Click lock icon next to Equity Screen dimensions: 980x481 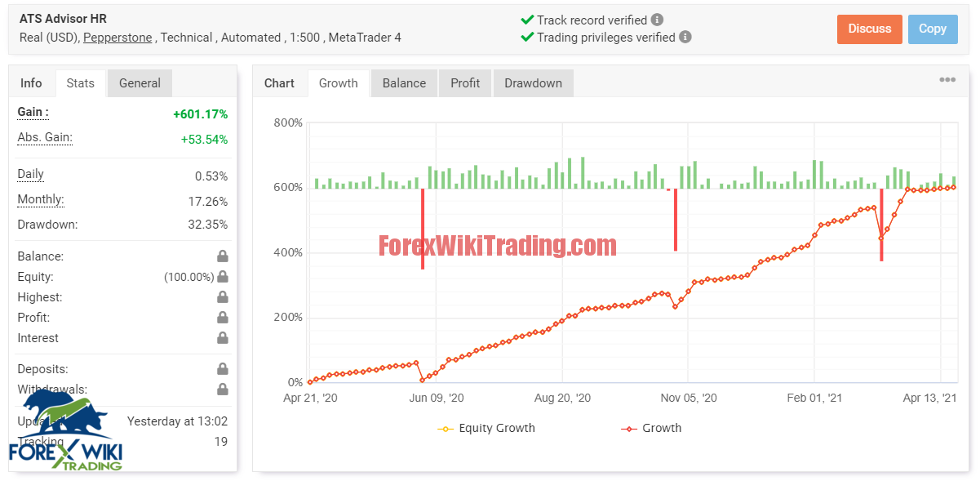(x=222, y=276)
